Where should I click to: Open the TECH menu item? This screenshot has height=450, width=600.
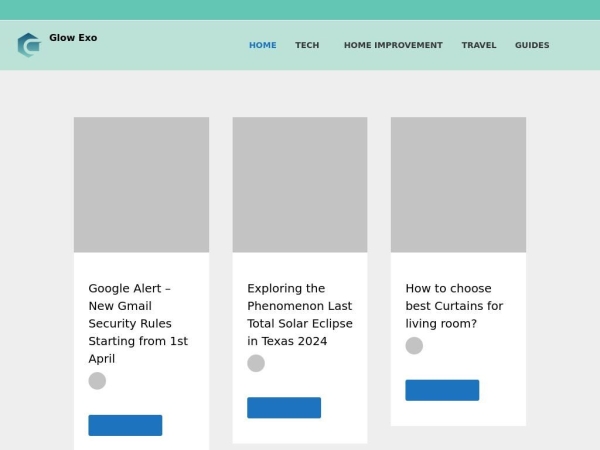(307, 45)
